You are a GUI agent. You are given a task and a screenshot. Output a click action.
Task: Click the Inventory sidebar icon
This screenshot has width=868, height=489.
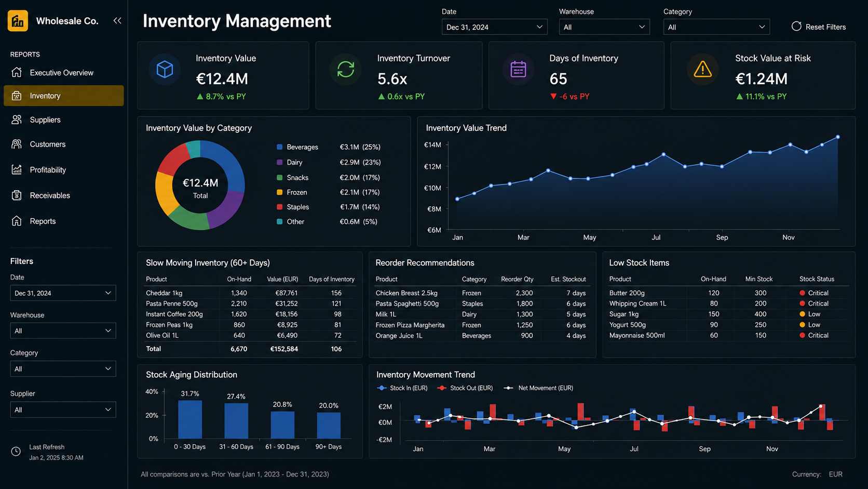(17, 96)
